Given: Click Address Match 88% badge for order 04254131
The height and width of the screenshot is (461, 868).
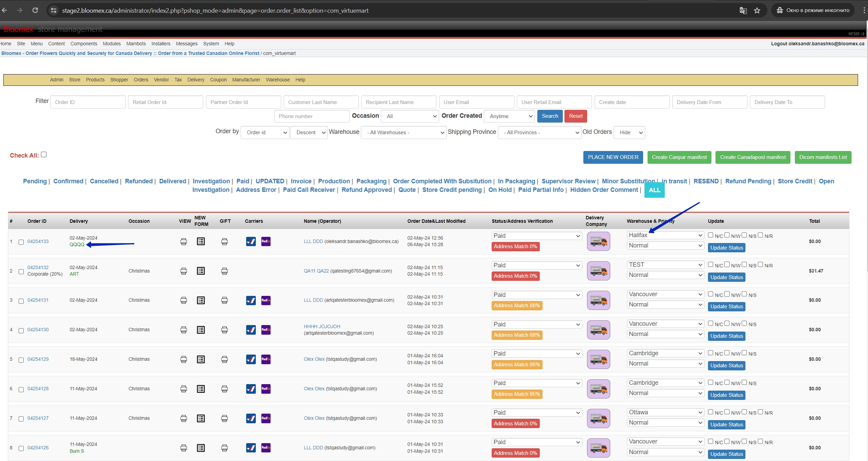Looking at the screenshot, I should click(517, 306).
